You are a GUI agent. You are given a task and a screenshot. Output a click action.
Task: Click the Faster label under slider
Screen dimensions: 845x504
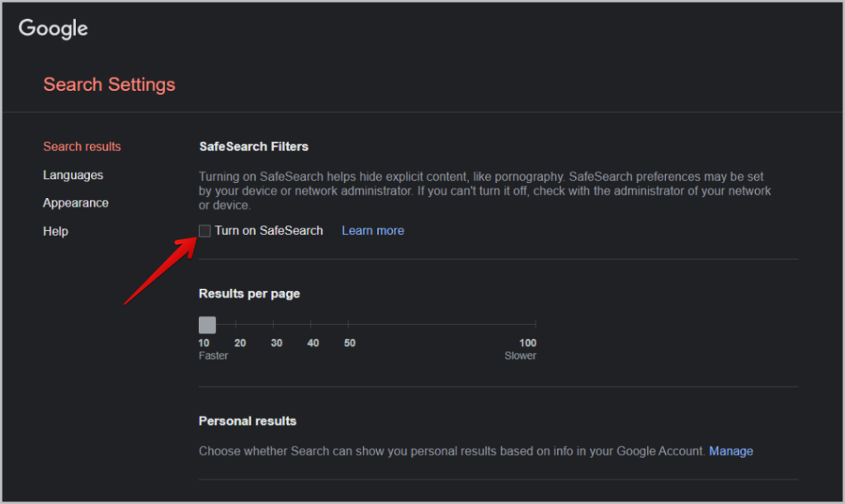(214, 356)
